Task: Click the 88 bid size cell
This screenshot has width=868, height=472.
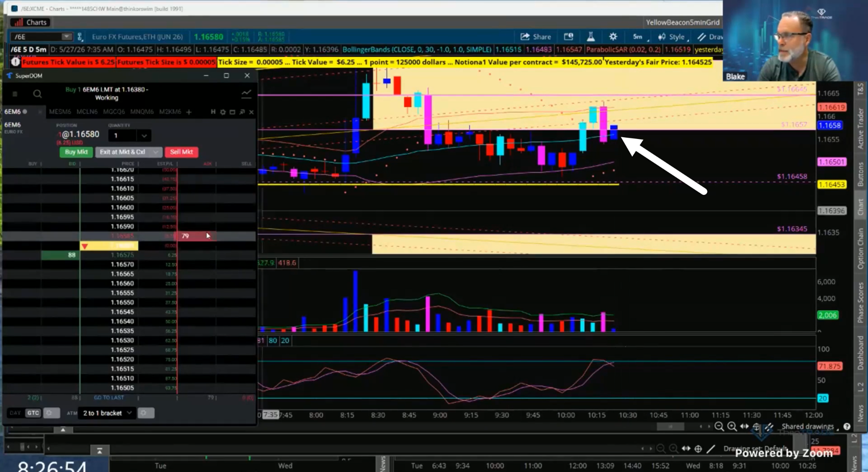Action: [x=60, y=255]
